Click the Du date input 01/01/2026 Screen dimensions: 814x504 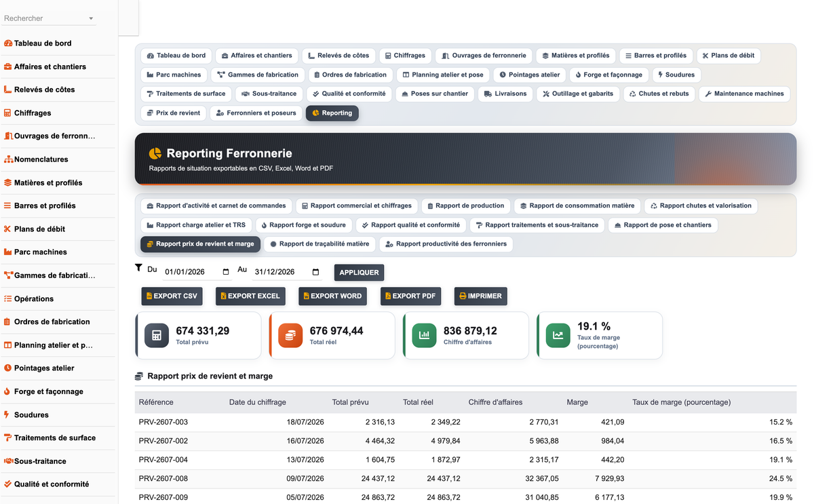coord(197,272)
